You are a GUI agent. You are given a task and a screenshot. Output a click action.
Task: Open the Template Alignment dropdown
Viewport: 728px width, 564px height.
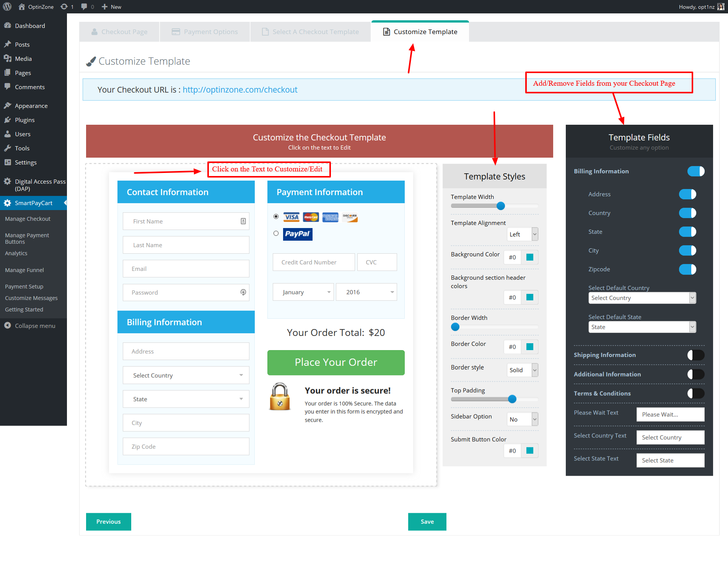pyautogui.click(x=522, y=234)
